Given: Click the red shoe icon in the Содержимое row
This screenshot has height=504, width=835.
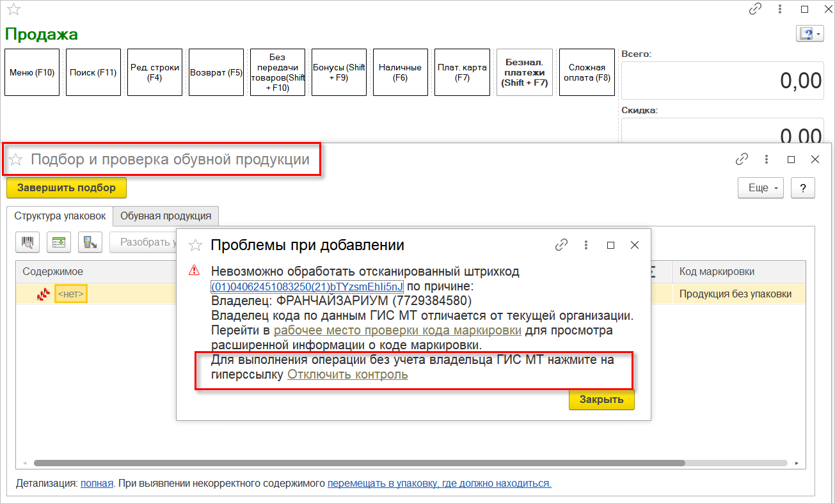Looking at the screenshot, I should [x=44, y=294].
